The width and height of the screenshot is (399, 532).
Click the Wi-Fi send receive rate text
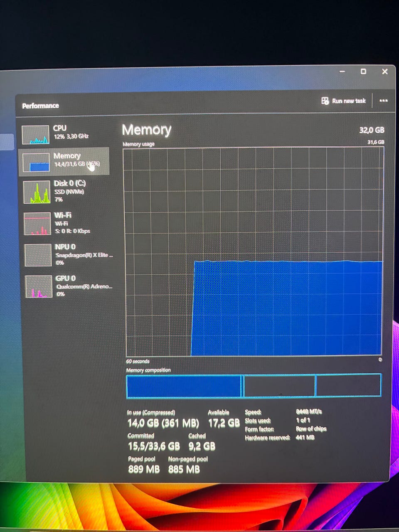click(x=73, y=231)
